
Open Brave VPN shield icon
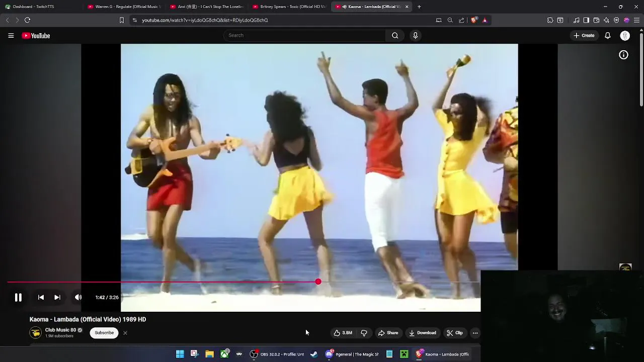pyautogui.click(x=616, y=20)
